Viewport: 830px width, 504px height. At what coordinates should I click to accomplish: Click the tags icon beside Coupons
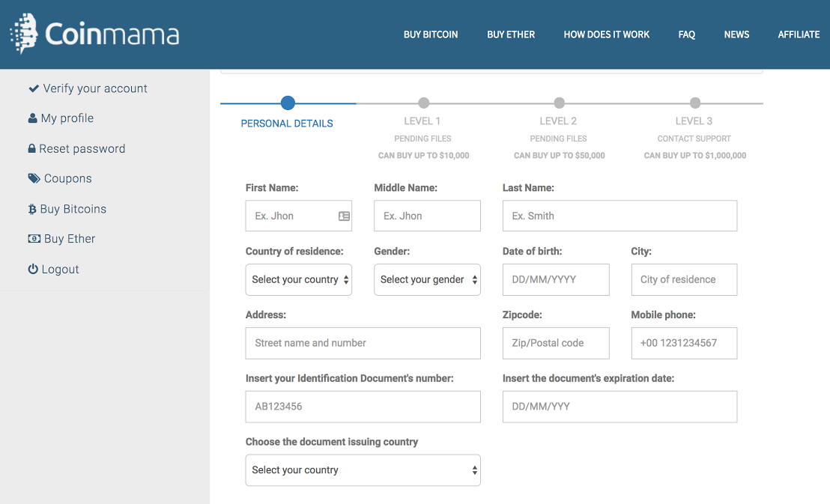[x=34, y=179]
